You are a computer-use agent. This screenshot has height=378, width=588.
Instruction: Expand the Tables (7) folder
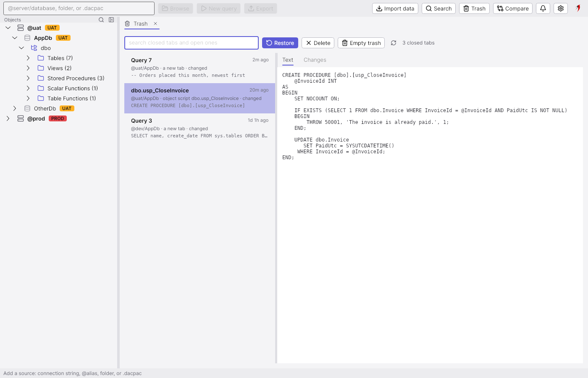pos(28,58)
